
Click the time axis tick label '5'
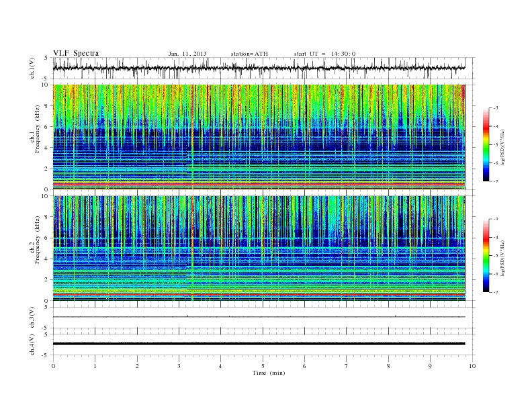[263, 366]
